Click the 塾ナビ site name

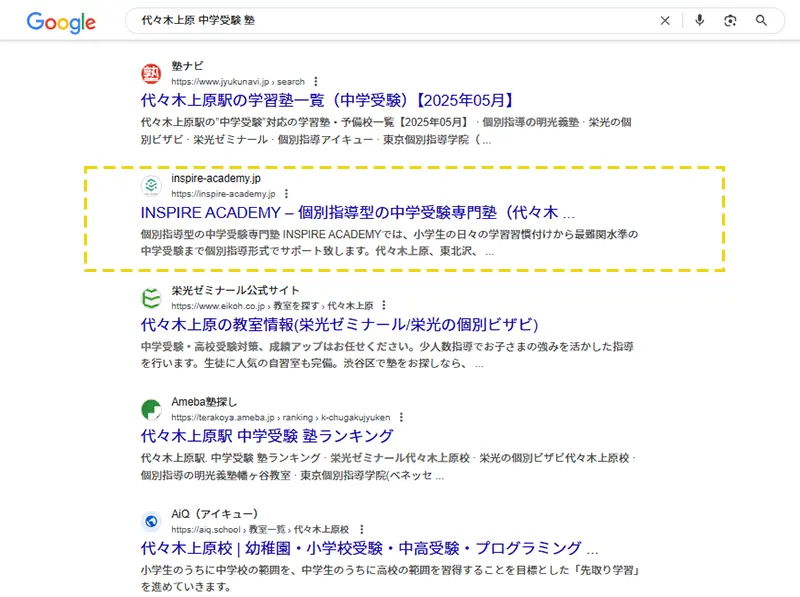click(187, 66)
